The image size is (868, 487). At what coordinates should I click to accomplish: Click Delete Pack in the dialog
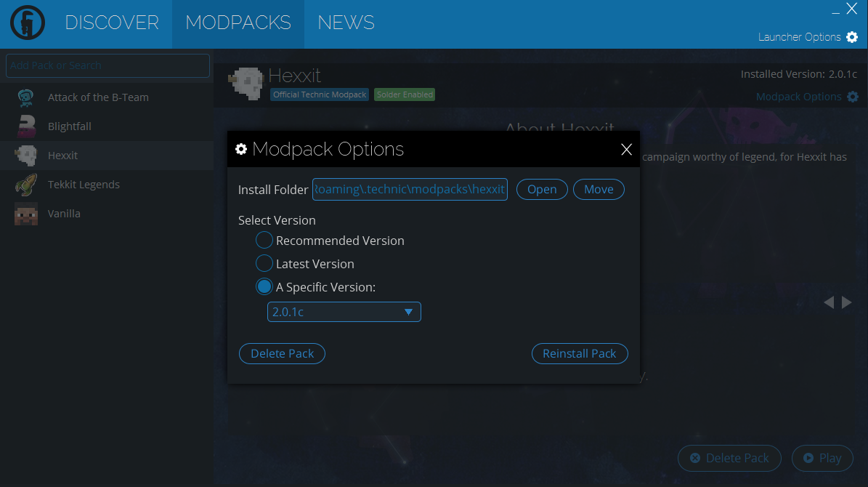pyautogui.click(x=282, y=353)
